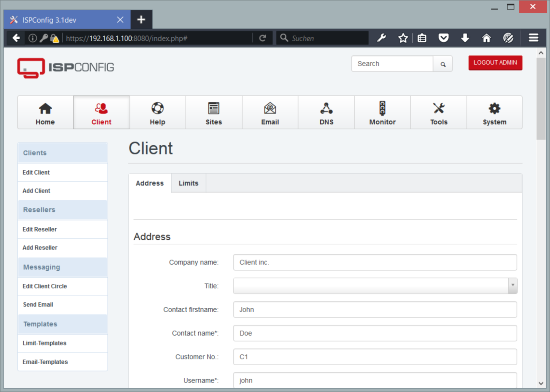Screen dimensions: 550x392
Task: Open the Email module
Action: (x=270, y=113)
